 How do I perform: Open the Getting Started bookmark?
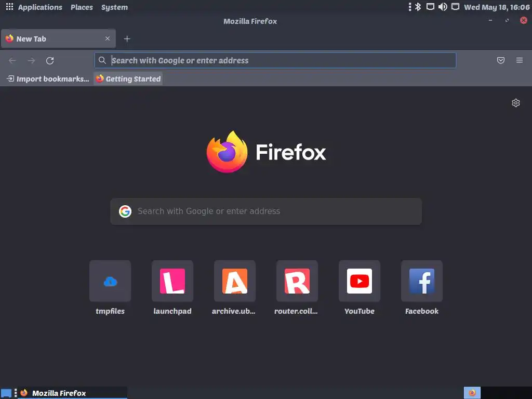[x=128, y=79]
